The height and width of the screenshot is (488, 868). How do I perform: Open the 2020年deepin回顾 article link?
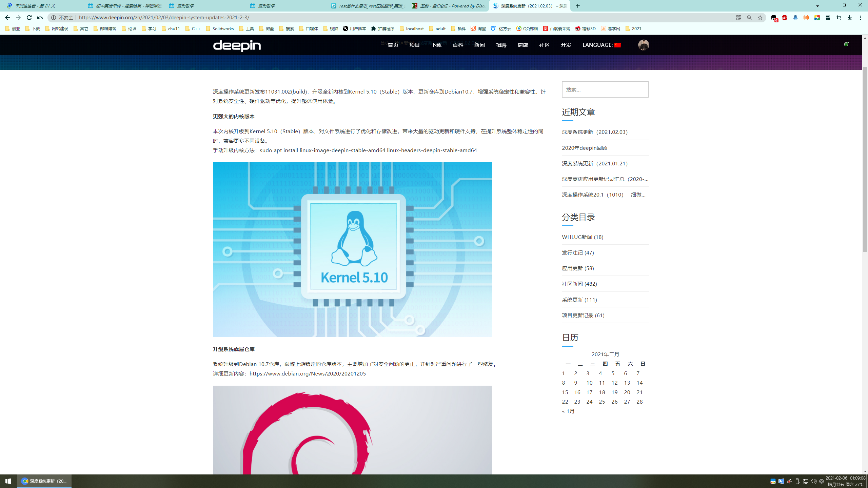[585, 148]
